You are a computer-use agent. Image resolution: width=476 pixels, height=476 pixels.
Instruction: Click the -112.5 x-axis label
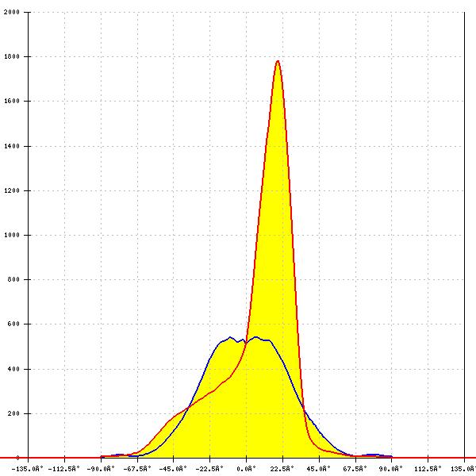pos(64,469)
